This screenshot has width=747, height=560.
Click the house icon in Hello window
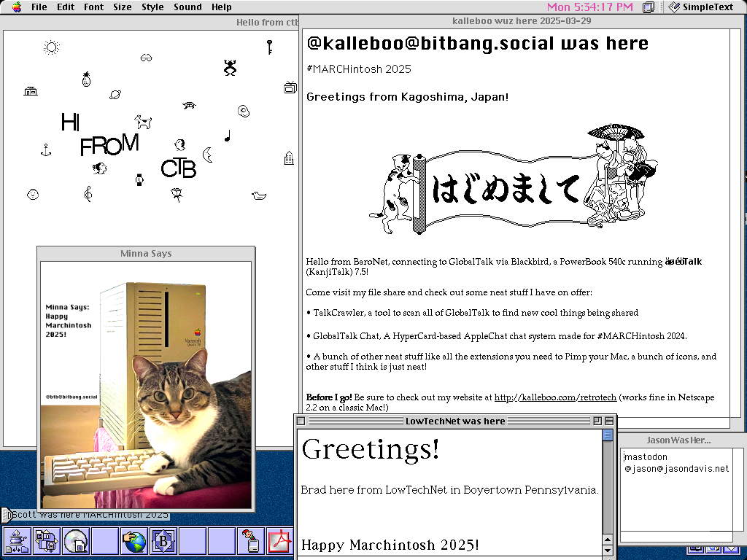coord(31,91)
